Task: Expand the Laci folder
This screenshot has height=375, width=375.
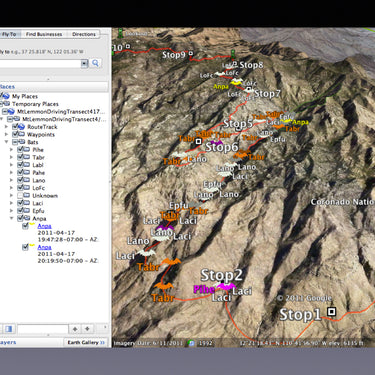Action: tap(11, 203)
